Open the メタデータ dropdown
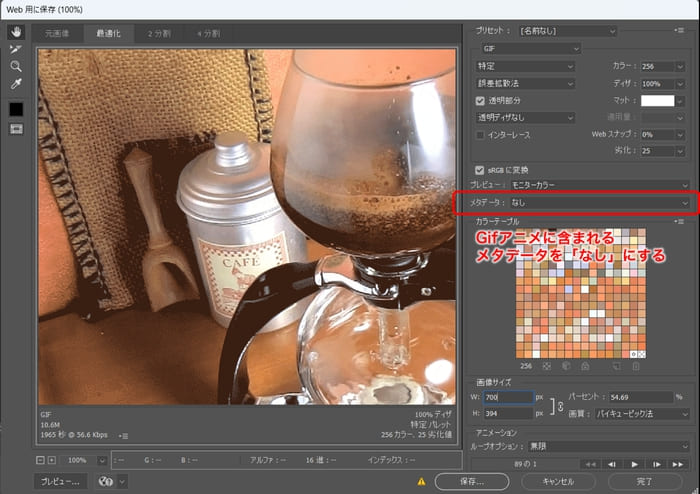The height and width of the screenshot is (494, 700). click(607, 202)
